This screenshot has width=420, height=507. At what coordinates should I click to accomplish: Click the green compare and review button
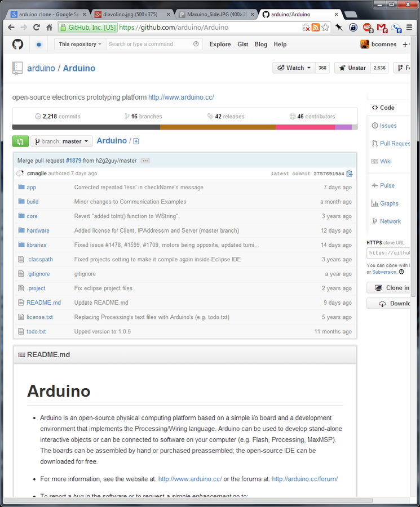[20, 141]
